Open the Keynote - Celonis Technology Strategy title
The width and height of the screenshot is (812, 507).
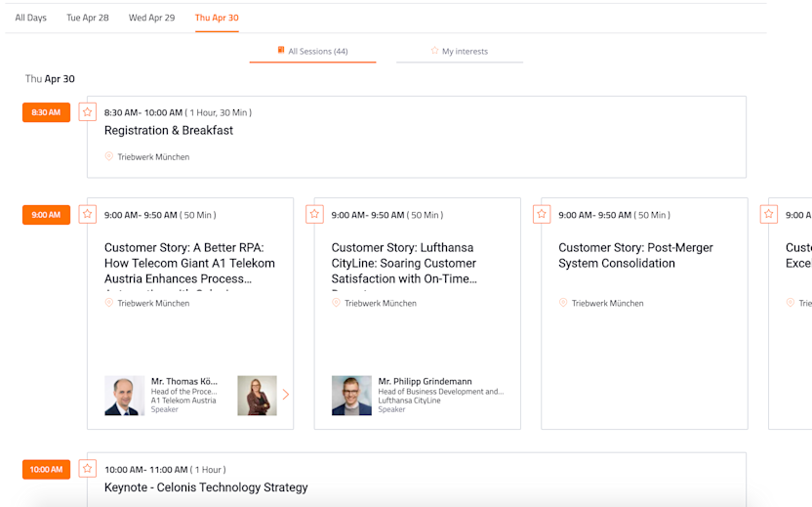tap(206, 487)
